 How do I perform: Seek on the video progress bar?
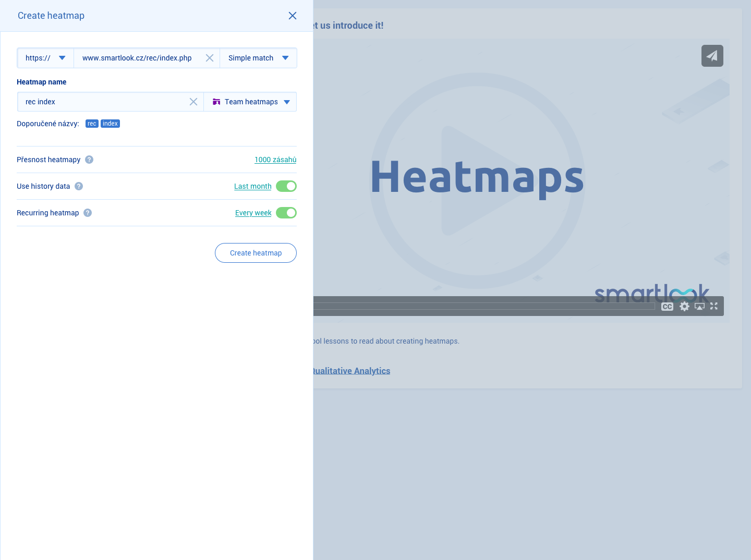(484, 306)
